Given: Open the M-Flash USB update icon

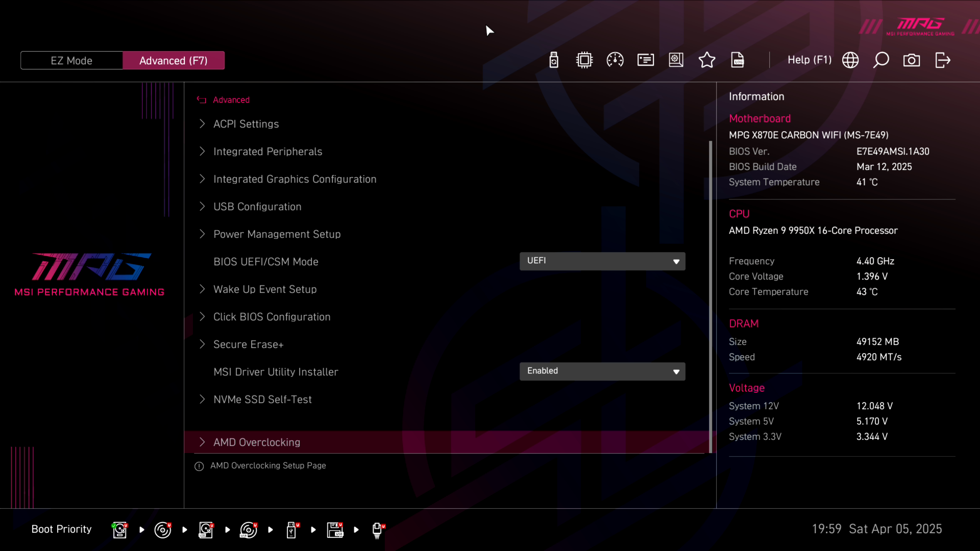Looking at the screenshot, I should click(554, 60).
